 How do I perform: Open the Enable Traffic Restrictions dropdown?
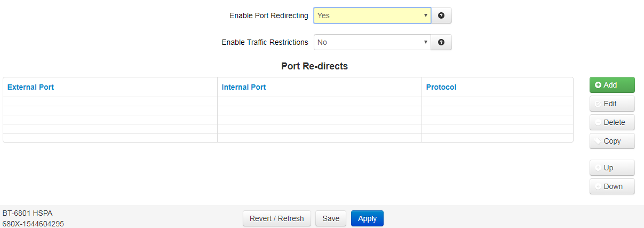click(x=372, y=42)
